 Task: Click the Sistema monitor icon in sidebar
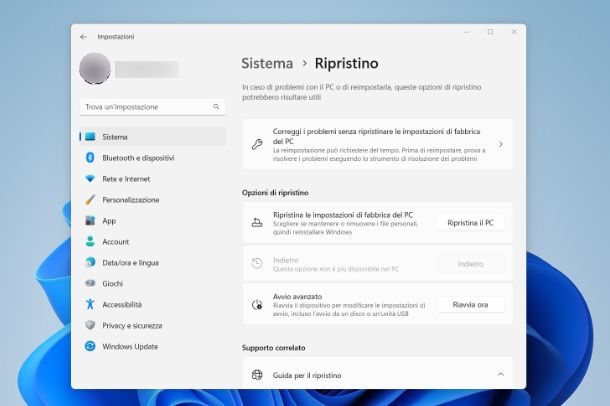[90, 136]
